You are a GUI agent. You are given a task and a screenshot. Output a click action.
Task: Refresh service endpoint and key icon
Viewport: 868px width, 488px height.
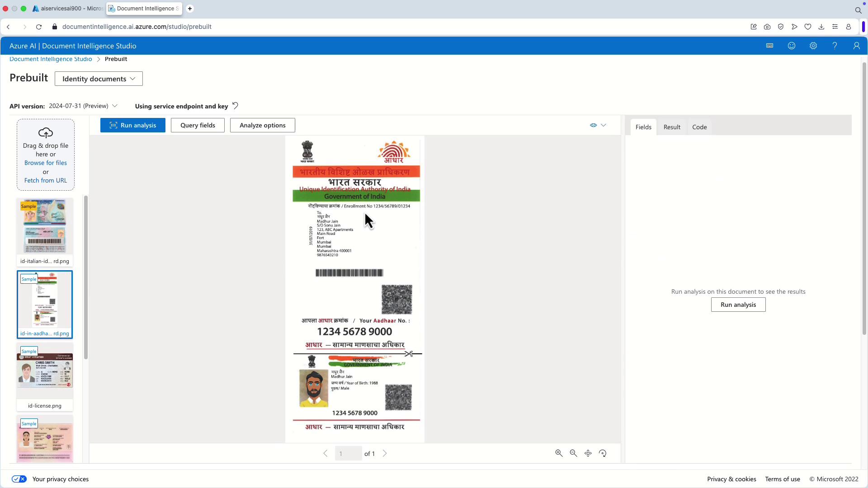pyautogui.click(x=236, y=106)
